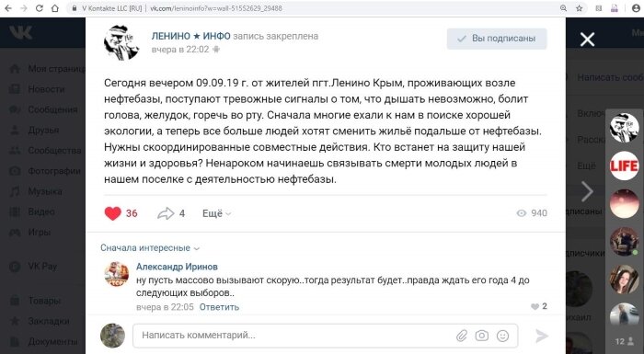Viewport: 644px width, 354px height.
Task: Open Александр Иринов's profile name link
Action: coord(177,267)
